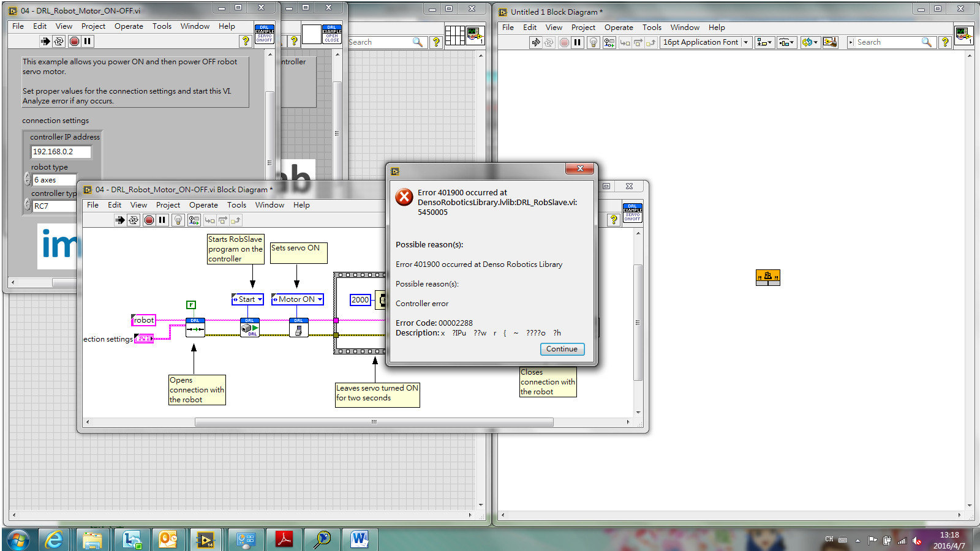Toggle Highlight Execution in 04 Block Diagram
Image resolution: width=980 pixels, height=551 pixels.
(178, 220)
